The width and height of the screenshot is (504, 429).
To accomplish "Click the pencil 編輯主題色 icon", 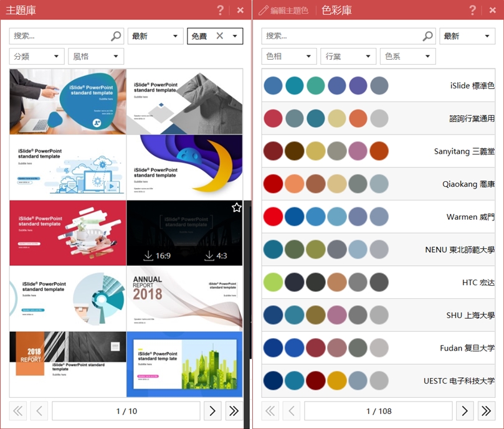I will coord(264,11).
